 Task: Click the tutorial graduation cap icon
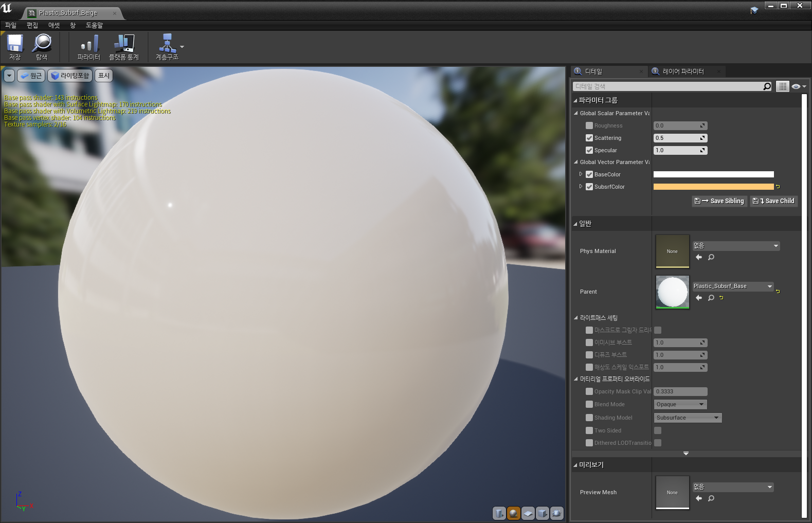pyautogui.click(x=754, y=10)
